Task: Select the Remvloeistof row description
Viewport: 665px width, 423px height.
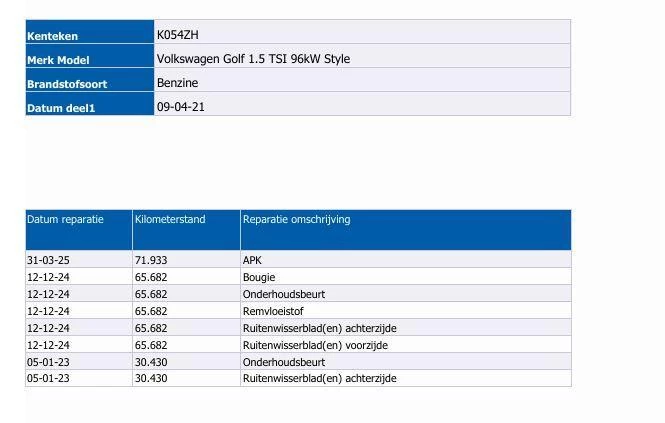Action: [x=273, y=311]
